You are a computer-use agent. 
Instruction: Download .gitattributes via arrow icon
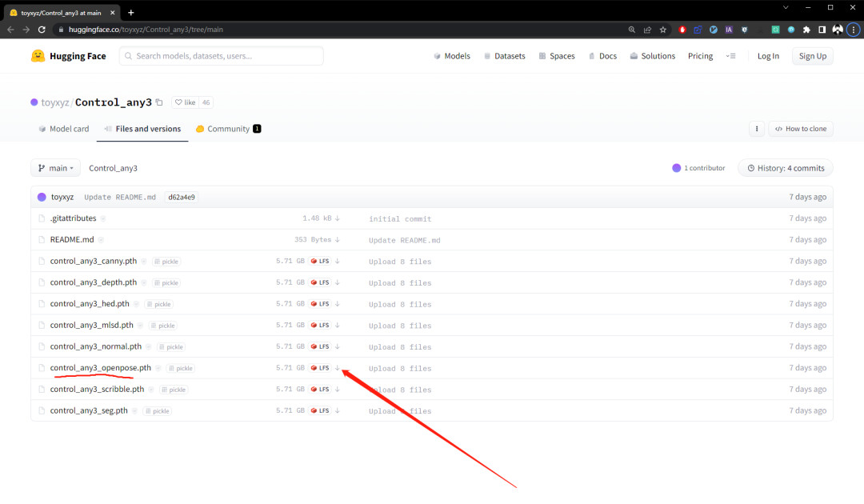tap(338, 218)
